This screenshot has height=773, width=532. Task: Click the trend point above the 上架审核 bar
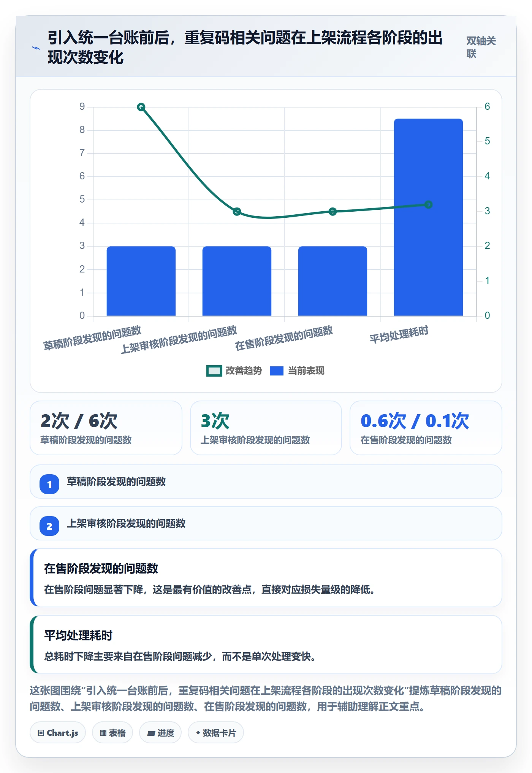tap(237, 212)
